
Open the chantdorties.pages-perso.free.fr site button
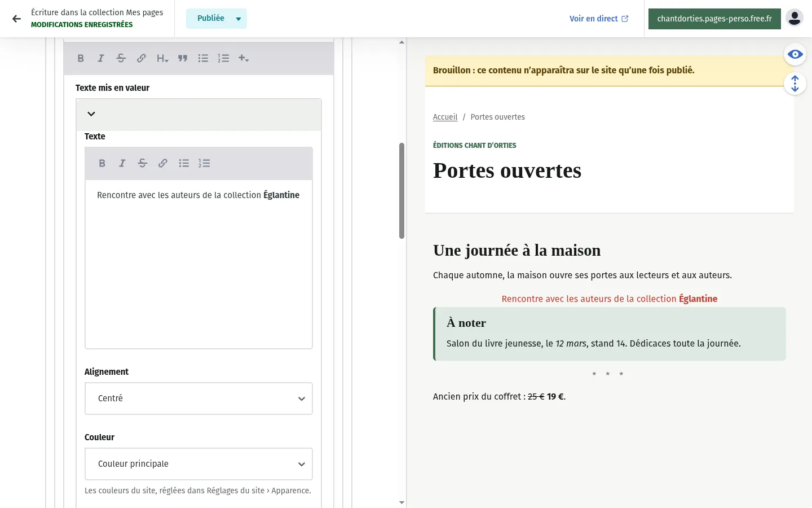[x=714, y=19]
